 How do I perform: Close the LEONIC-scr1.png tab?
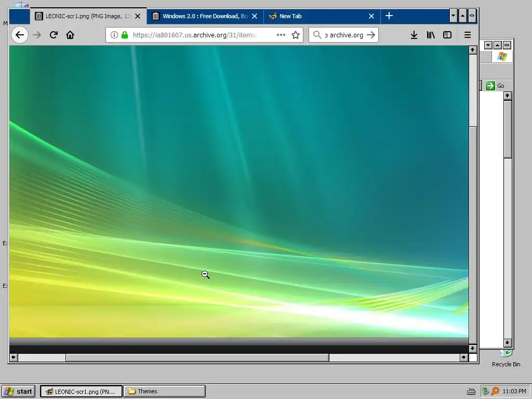click(x=138, y=16)
